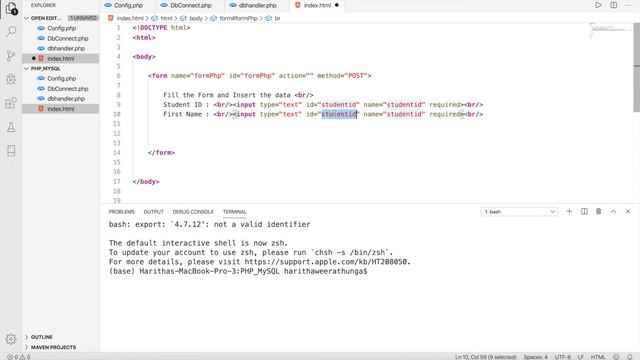The image size is (640, 360).
Task: Open the Extensions view icon
Action: click(x=11, y=103)
